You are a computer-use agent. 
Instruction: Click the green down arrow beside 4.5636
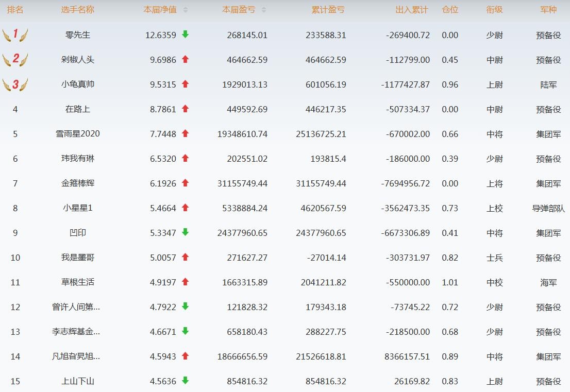[186, 381]
